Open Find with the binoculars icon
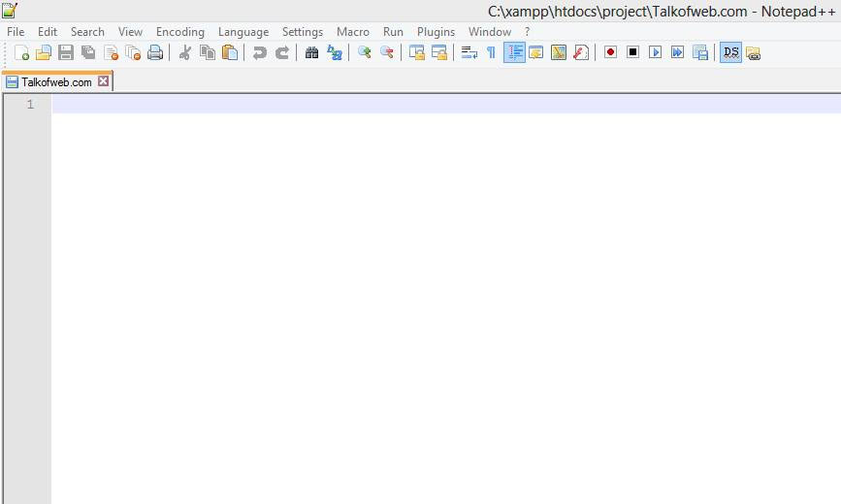Screen dimensions: 841x504 311,52
